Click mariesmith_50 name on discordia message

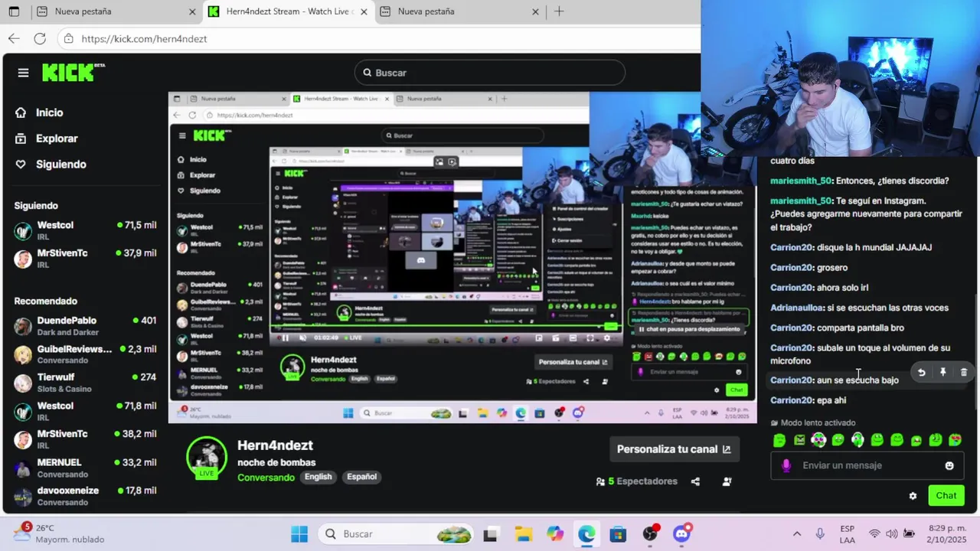[x=801, y=181]
